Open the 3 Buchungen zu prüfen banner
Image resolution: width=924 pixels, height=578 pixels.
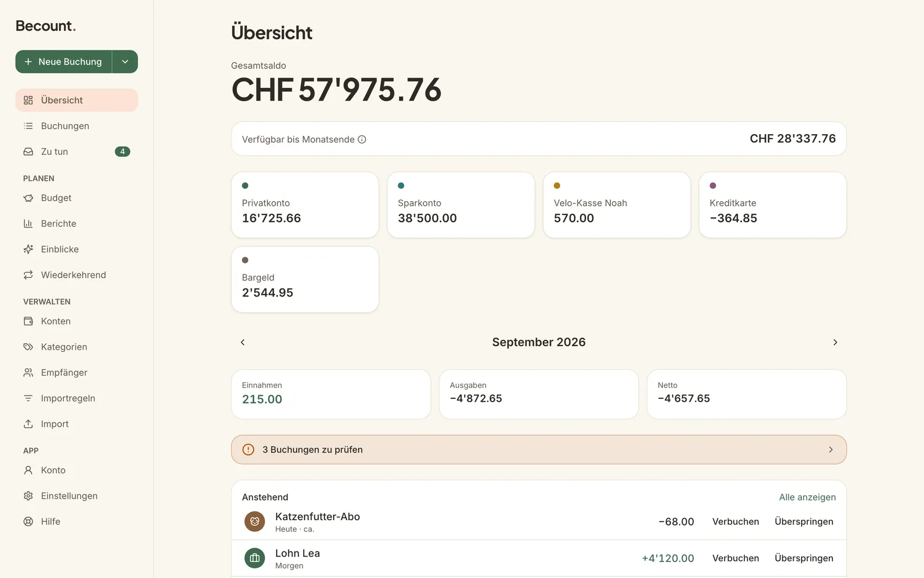pyautogui.click(x=539, y=450)
